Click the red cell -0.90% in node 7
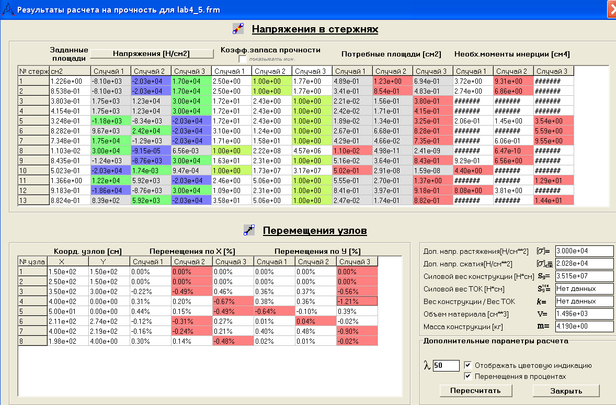 point(357,332)
